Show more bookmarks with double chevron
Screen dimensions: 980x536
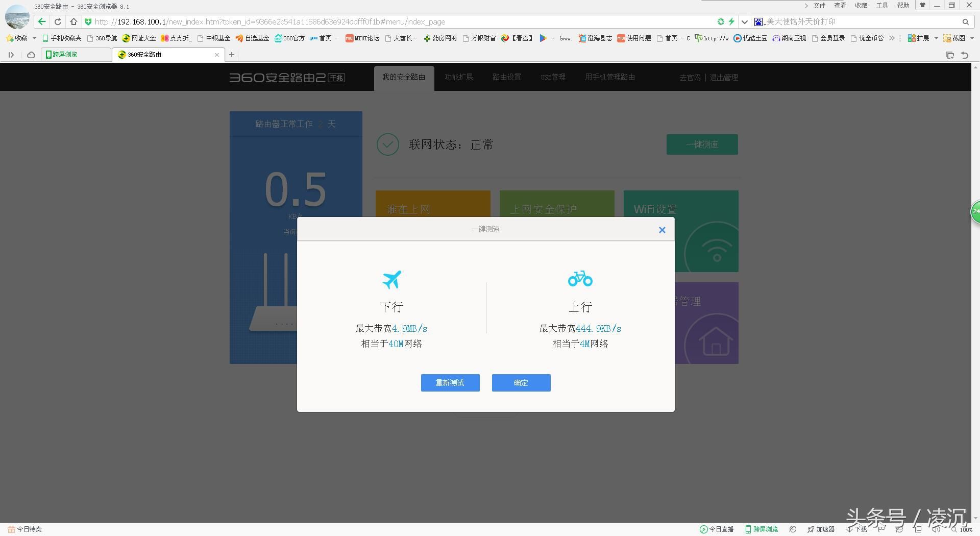892,38
